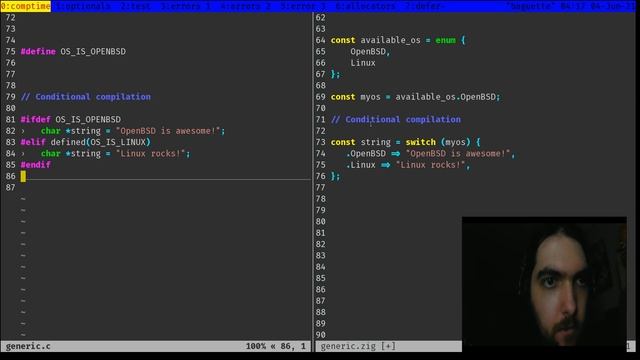
Task: Click the 'switch' keyword on line 73
Action: (x=420, y=142)
